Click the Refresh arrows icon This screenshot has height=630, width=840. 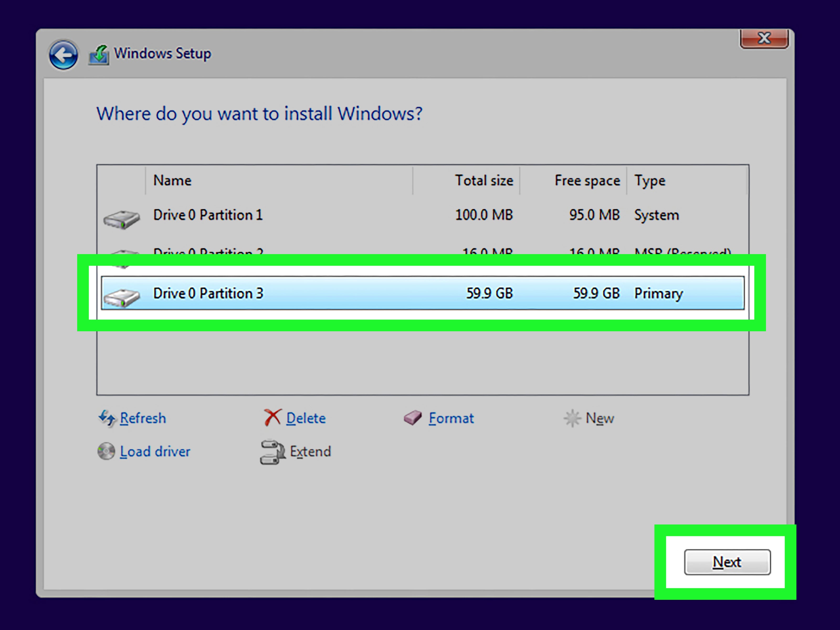tap(107, 418)
